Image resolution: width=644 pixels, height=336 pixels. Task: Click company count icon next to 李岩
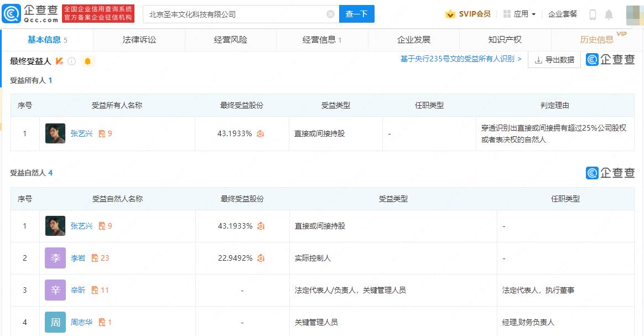click(95, 258)
